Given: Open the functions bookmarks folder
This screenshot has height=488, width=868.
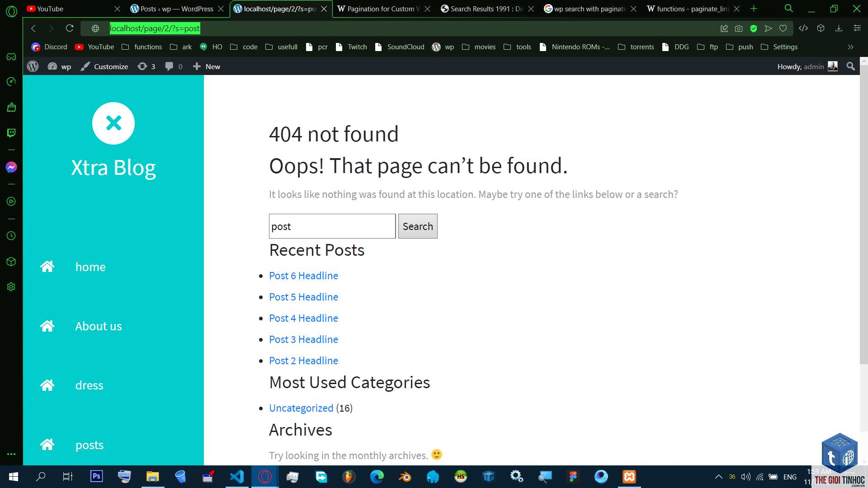Looking at the screenshot, I should (142, 47).
